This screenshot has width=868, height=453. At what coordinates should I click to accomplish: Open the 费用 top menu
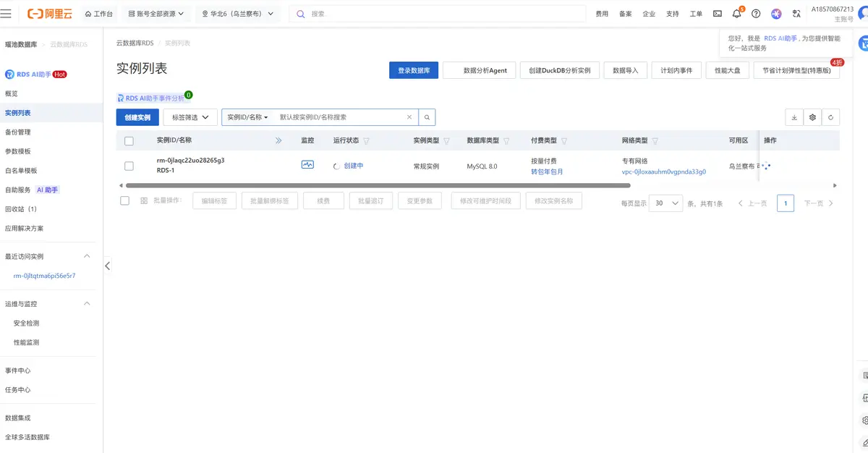tap(602, 14)
